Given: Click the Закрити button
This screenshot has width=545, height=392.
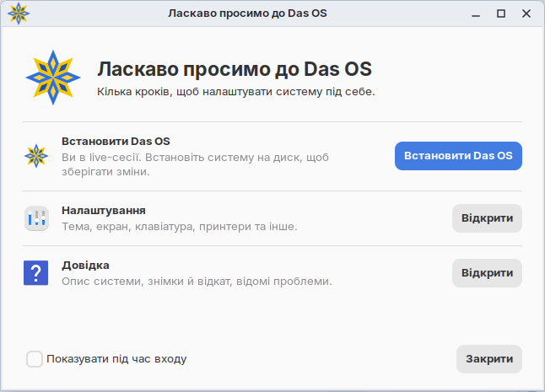Looking at the screenshot, I should pos(489,359).
